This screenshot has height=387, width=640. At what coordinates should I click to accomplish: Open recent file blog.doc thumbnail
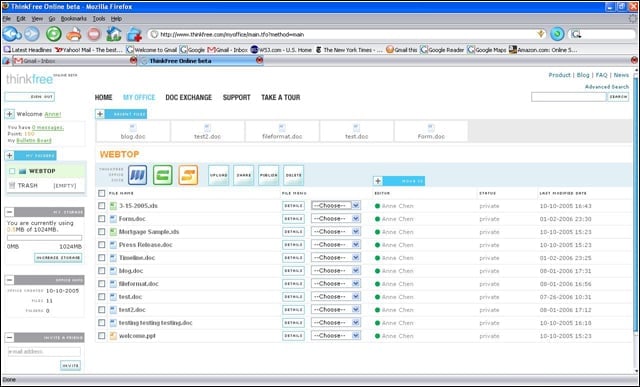click(133, 131)
